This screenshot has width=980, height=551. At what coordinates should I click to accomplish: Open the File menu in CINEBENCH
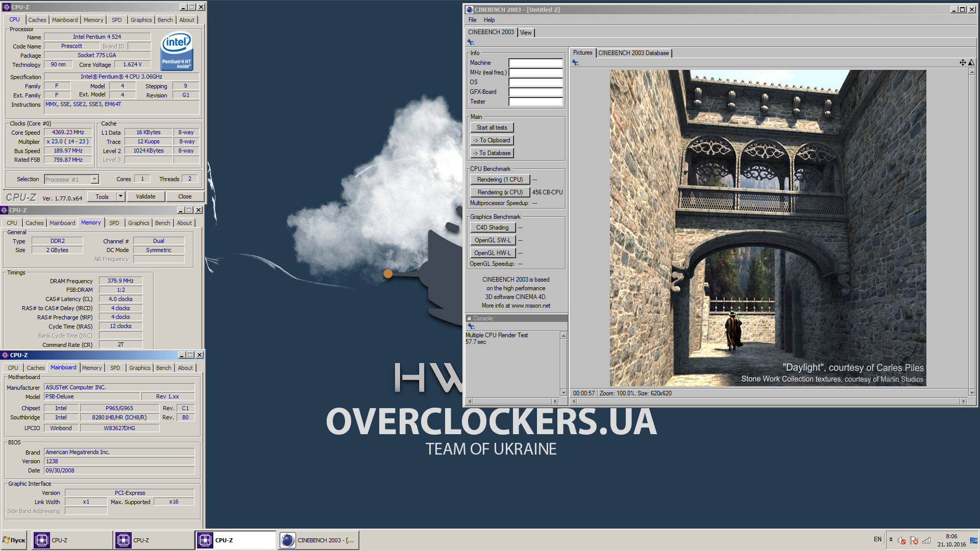coord(472,20)
